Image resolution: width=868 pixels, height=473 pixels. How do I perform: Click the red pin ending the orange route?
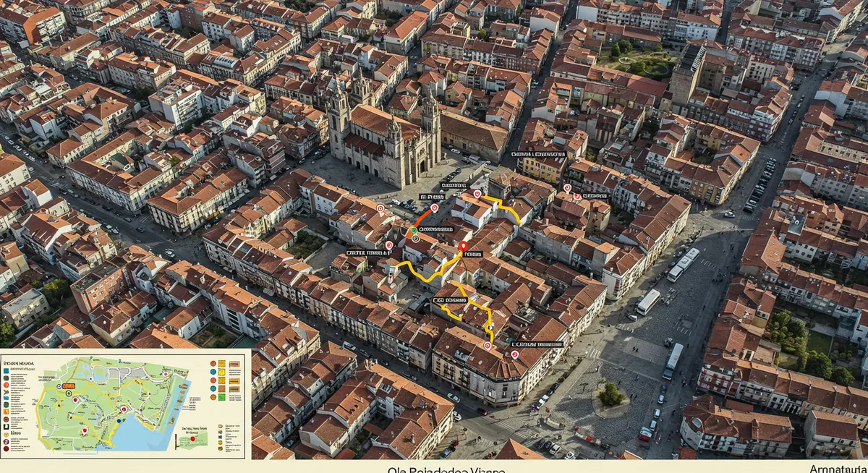434,208
